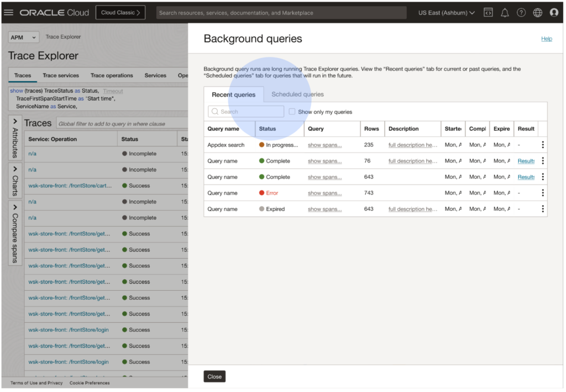Click the background queries Search field
The width and height of the screenshot is (566, 392).
pyautogui.click(x=246, y=112)
